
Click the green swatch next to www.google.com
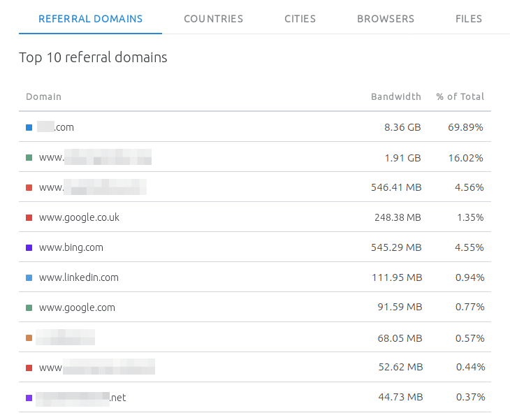[x=29, y=307]
